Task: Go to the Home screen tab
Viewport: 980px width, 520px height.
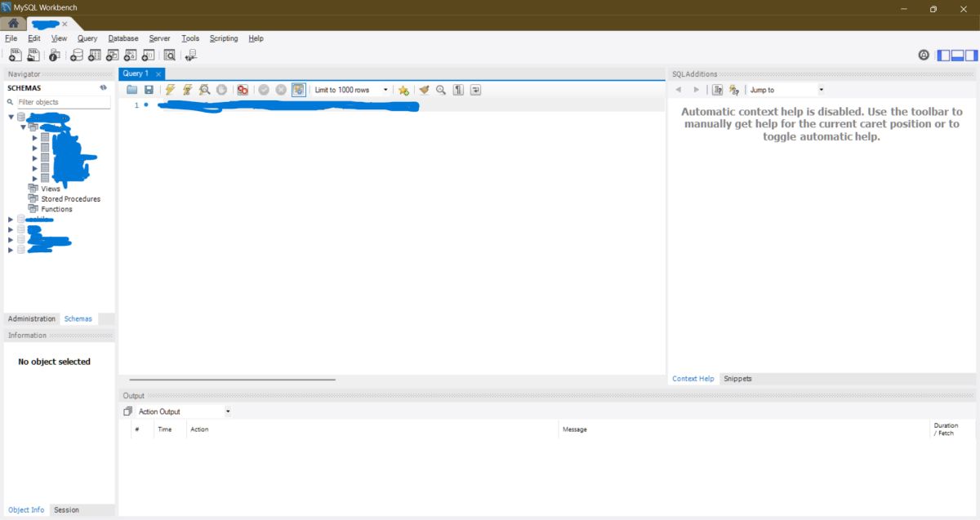Action: coord(13,23)
